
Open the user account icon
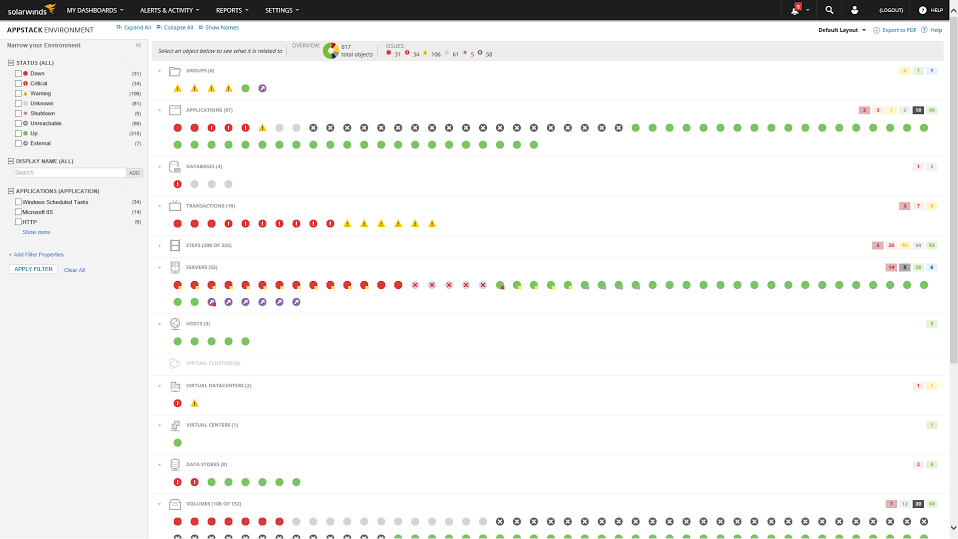[854, 10]
